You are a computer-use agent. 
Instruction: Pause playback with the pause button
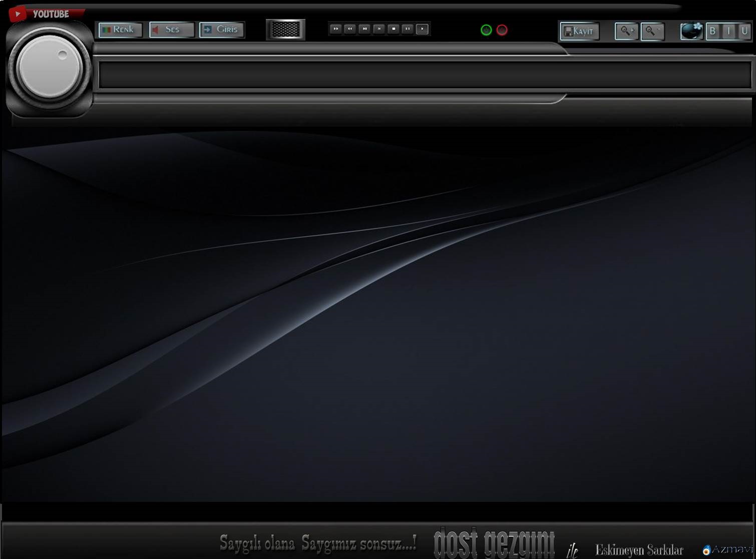pyautogui.click(x=408, y=29)
